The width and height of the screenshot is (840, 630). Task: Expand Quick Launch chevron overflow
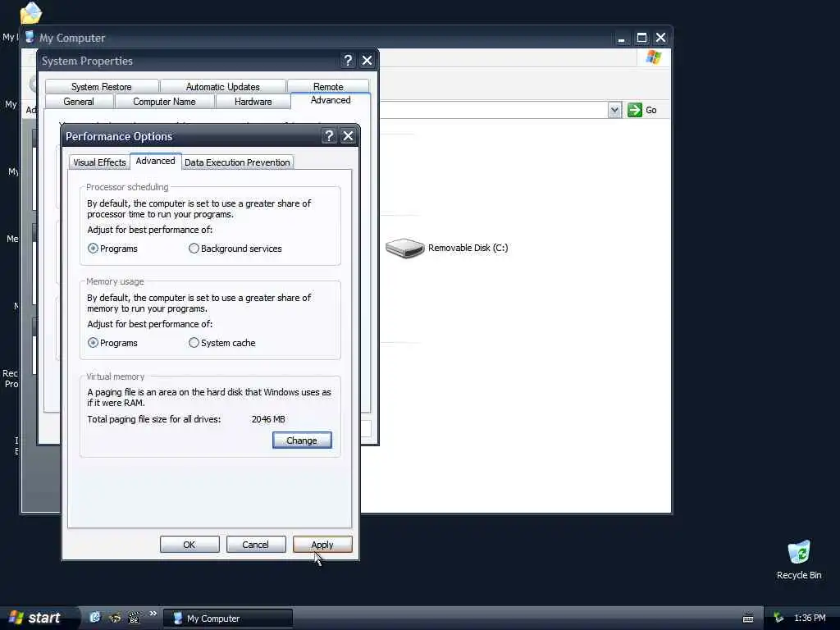click(153, 614)
